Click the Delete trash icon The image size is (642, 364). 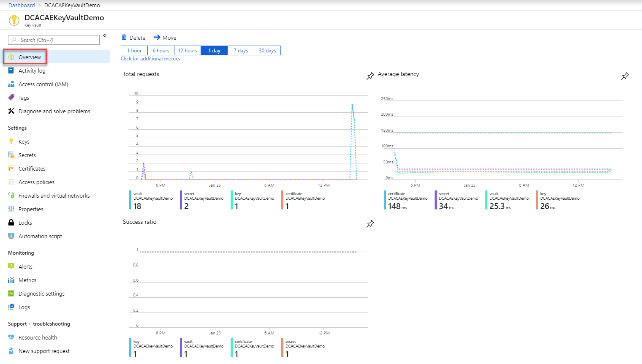tap(124, 38)
